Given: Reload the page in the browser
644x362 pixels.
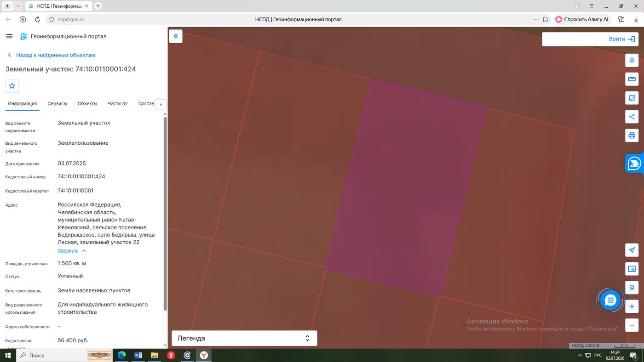Looking at the screenshot, I should tap(38, 20).
